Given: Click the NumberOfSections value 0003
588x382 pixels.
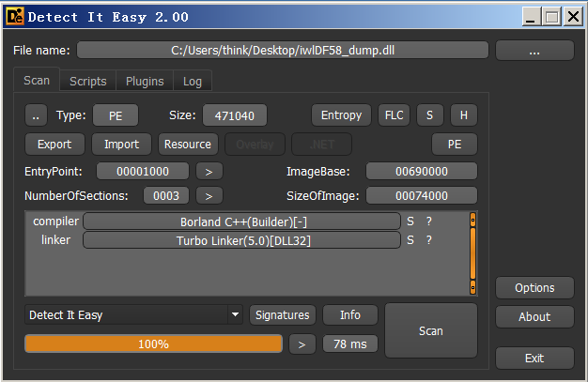Looking at the screenshot, I should (166, 195).
